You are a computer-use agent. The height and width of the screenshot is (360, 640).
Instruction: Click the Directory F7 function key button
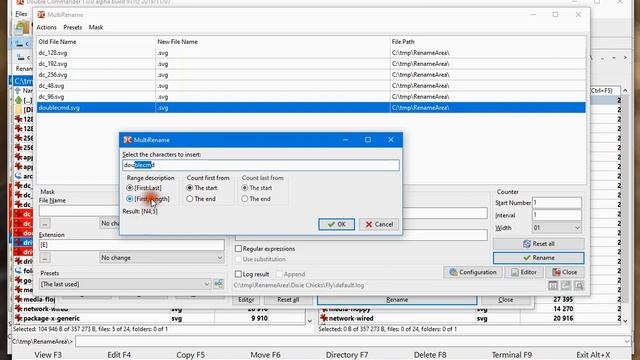[347, 355]
